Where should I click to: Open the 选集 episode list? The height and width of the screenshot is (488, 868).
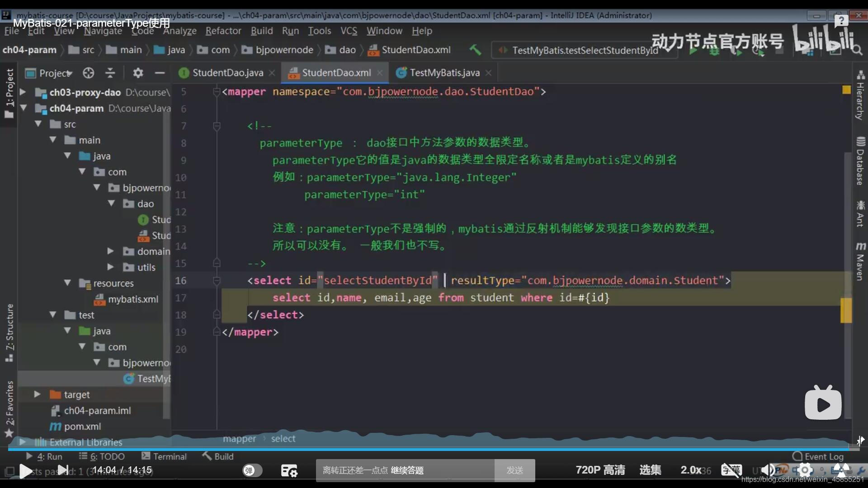click(650, 470)
